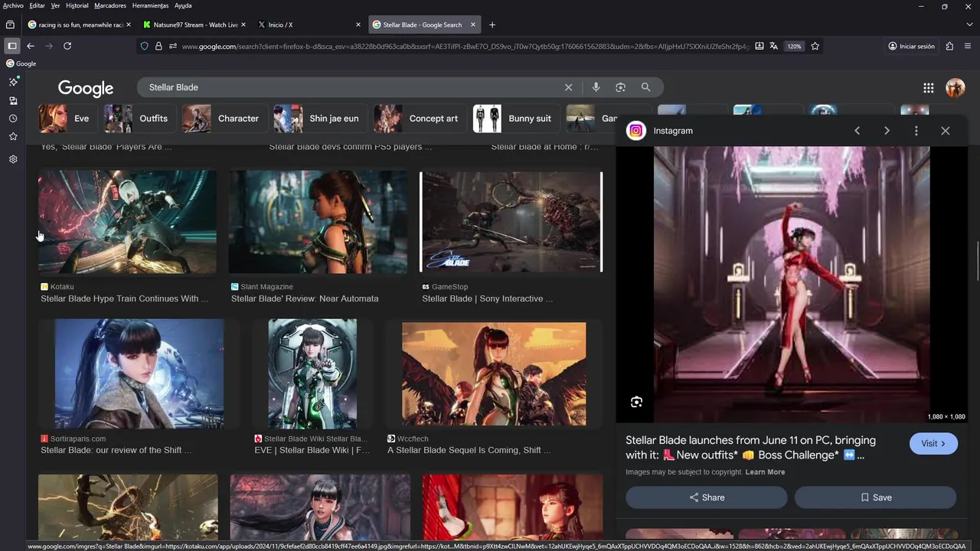The width and height of the screenshot is (980, 551).
Task: Open the page translation icon
Action: (774, 46)
